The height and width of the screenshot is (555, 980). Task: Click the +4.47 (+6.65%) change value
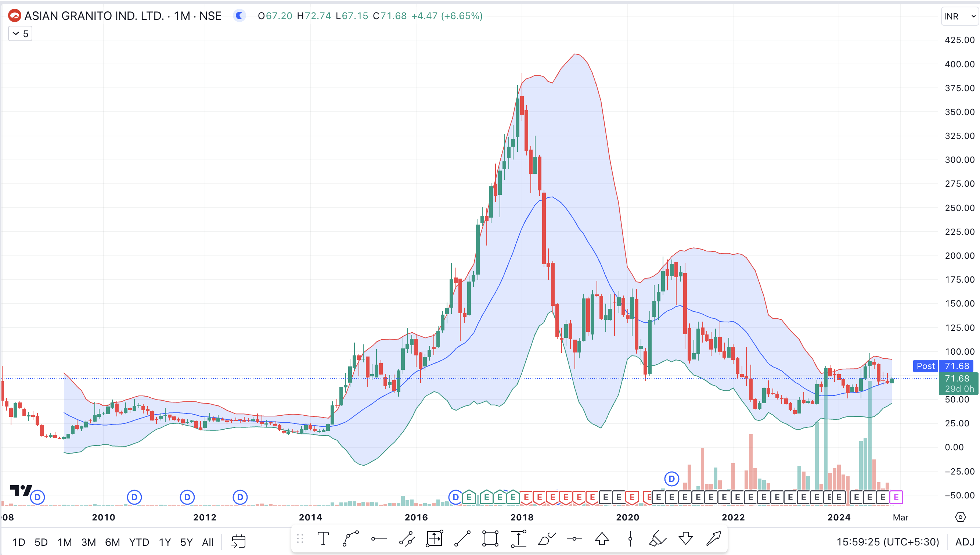447,16
